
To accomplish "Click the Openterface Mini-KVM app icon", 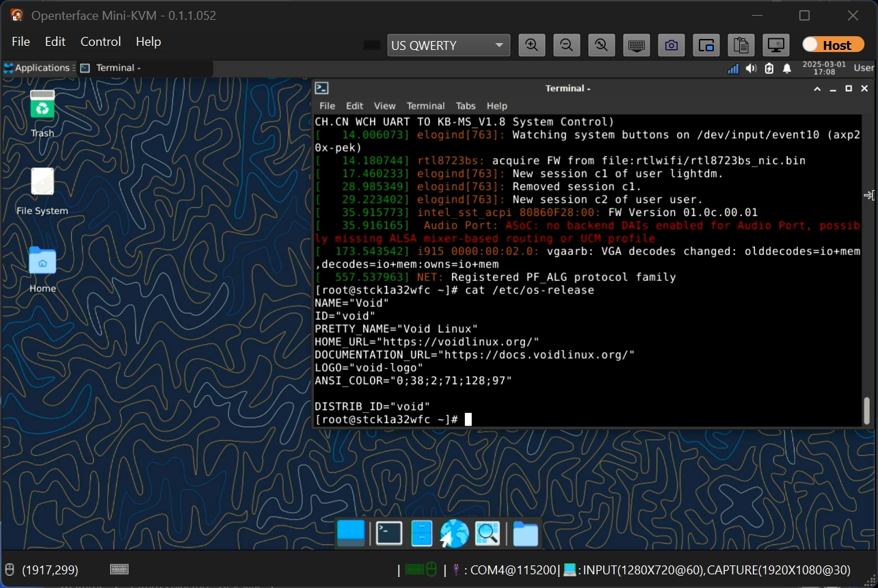I will [16, 15].
